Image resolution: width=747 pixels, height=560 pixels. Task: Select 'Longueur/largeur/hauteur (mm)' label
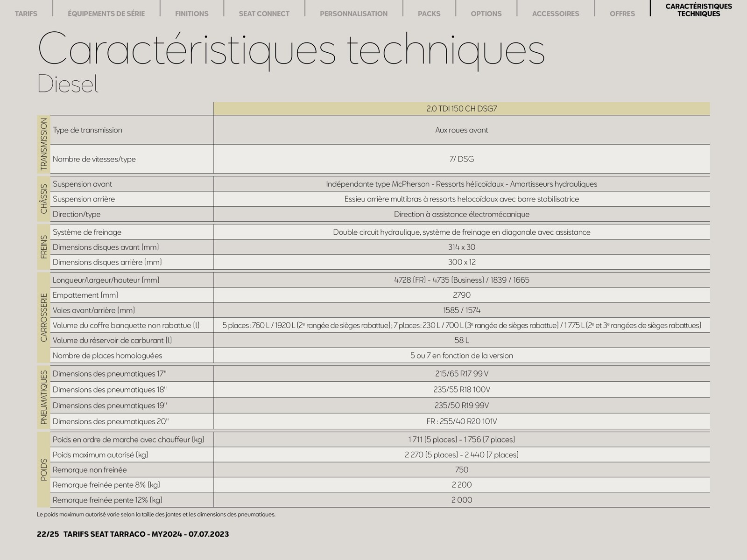click(x=106, y=280)
